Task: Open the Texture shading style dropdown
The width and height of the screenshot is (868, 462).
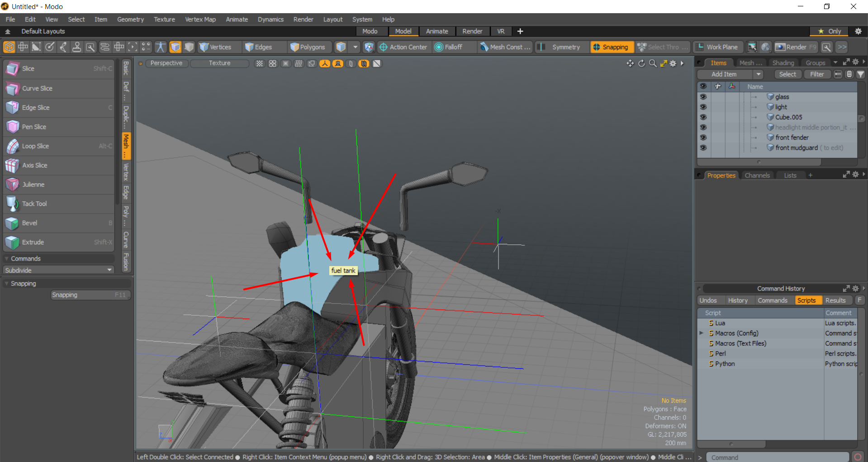Action: tap(219, 63)
